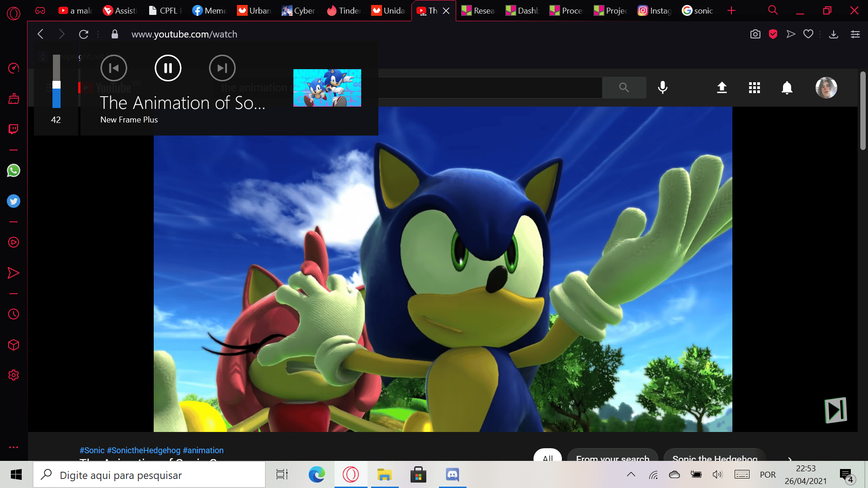Select the 'From your search' chip
This screenshot has width=868, height=488.
coord(613,456)
